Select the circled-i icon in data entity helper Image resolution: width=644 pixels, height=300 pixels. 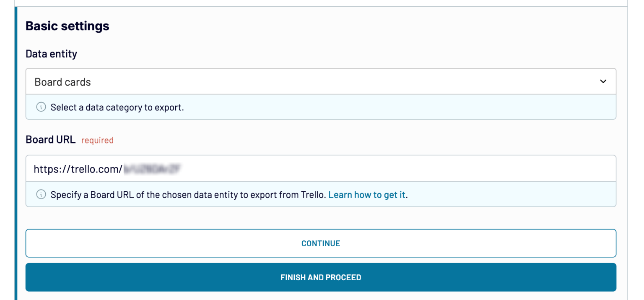click(41, 107)
